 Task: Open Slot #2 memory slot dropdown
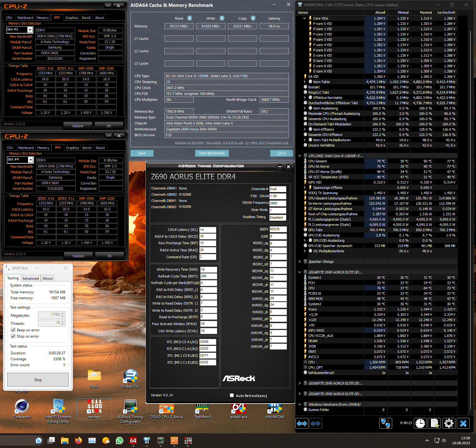point(30,30)
